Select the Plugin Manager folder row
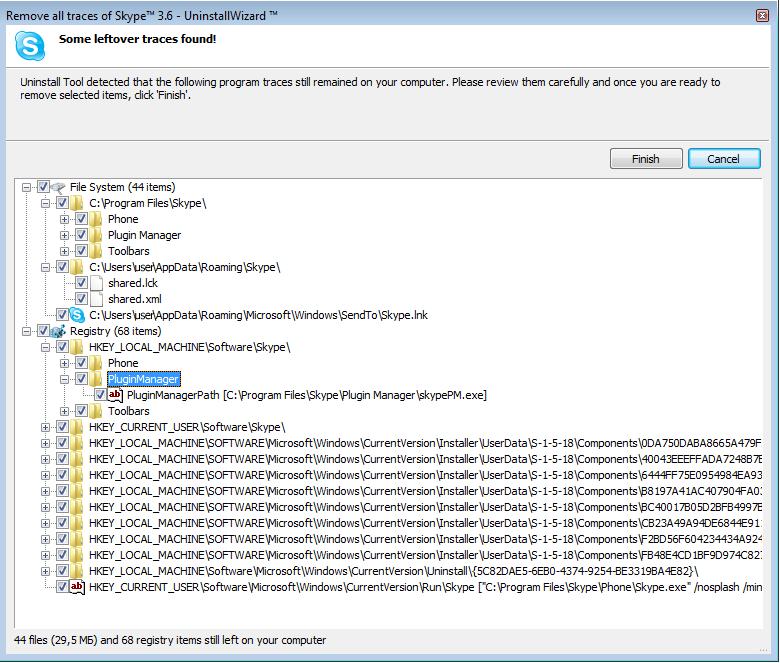The image size is (780, 663). tap(144, 235)
